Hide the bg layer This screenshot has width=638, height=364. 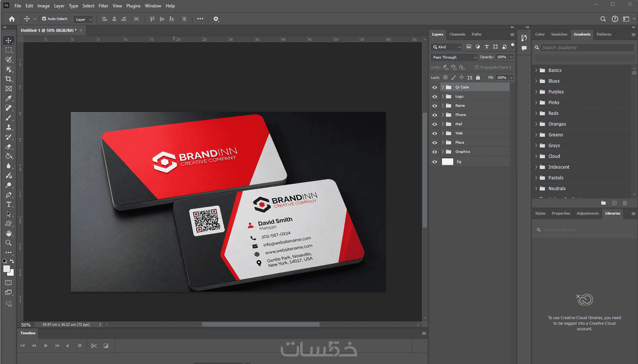click(x=435, y=162)
